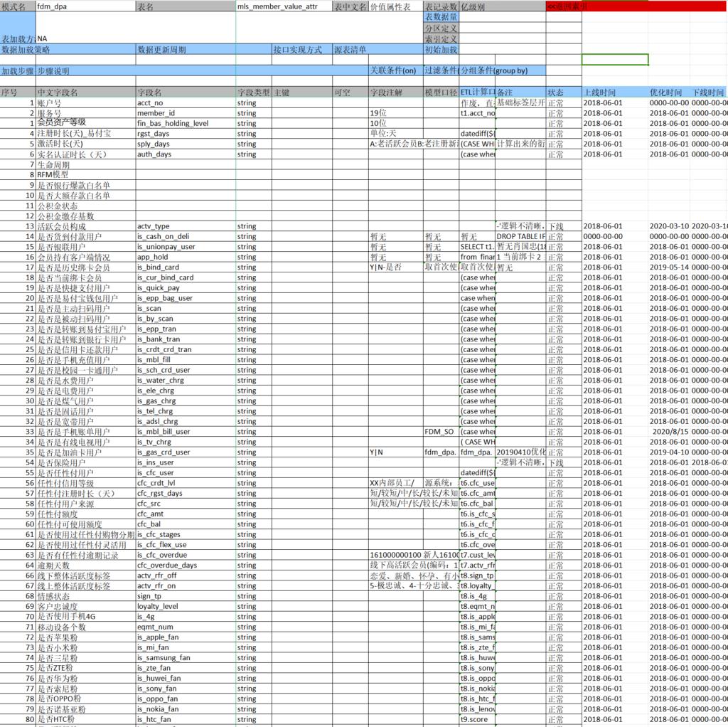Image resolution: width=728 pixels, height=727 pixels.
Task: Click the 是否诺基亚粉 cell
Action: pos(86,709)
